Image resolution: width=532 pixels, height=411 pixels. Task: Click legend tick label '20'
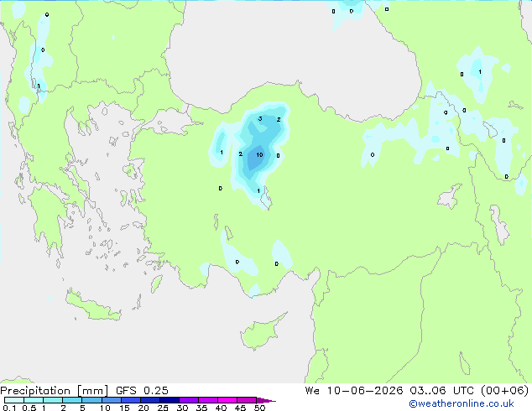143,408
